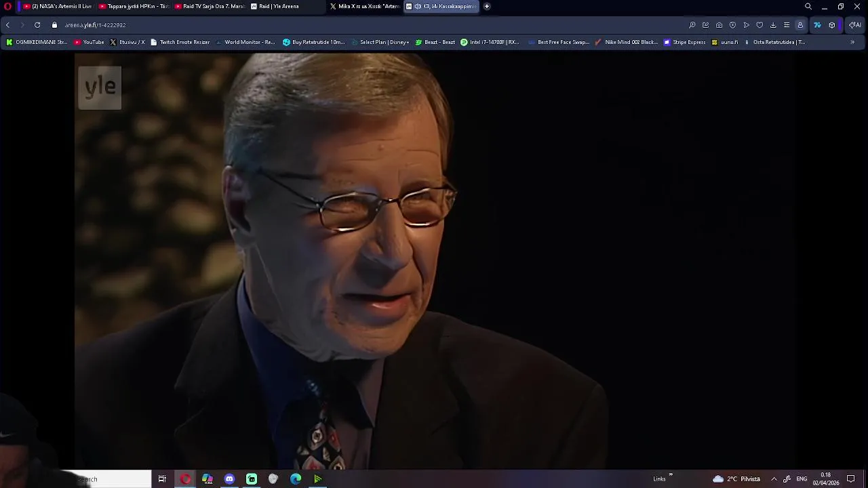Open the Etusivu / X bookmark
The height and width of the screenshot is (488, 868).
127,42
